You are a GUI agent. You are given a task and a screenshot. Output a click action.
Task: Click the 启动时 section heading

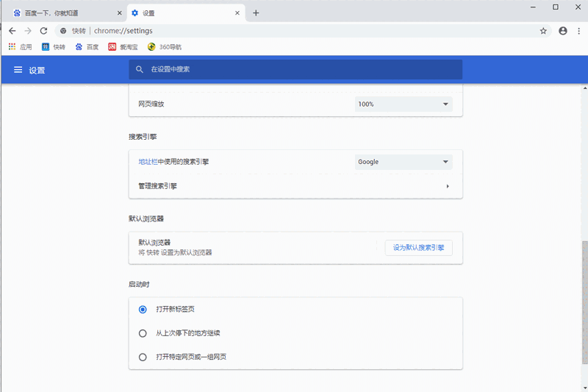[139, 285]
